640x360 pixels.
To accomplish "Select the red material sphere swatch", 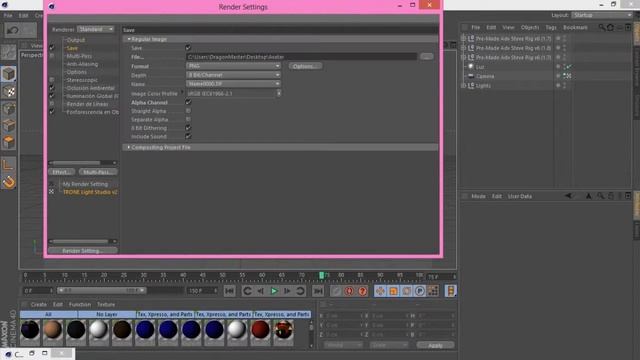I will pos(260,330).
